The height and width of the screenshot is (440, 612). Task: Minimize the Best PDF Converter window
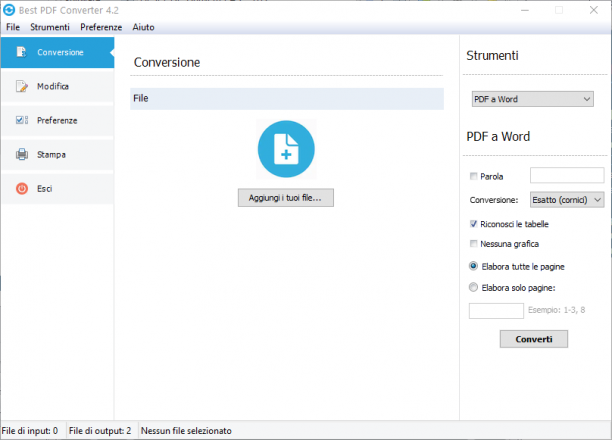525,10
